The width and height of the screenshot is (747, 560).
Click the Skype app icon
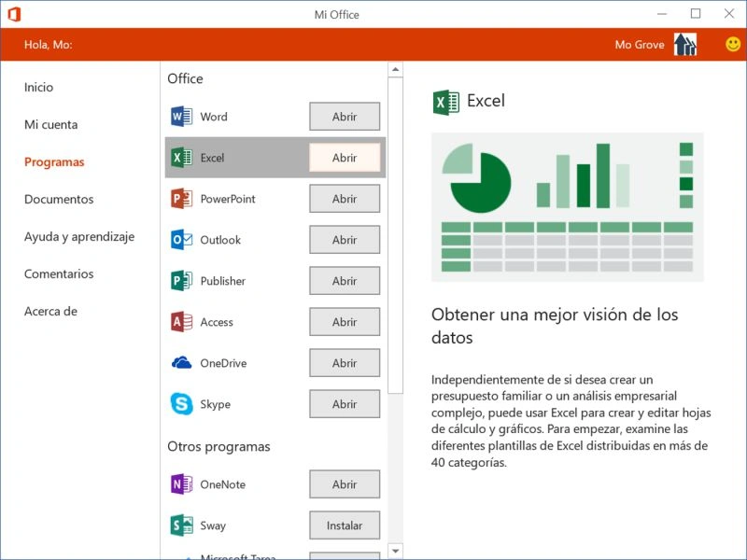pyautogui.click(x=181, y=404)
